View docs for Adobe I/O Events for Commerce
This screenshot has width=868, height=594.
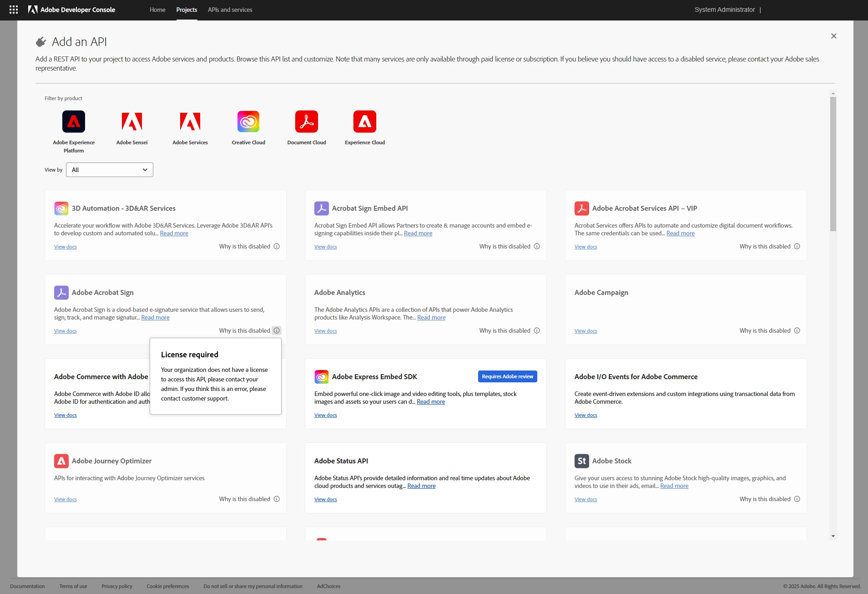[x=586, y=415]
